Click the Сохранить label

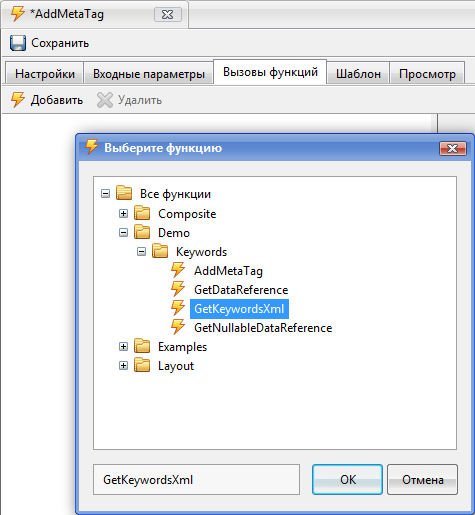[60, 43]
